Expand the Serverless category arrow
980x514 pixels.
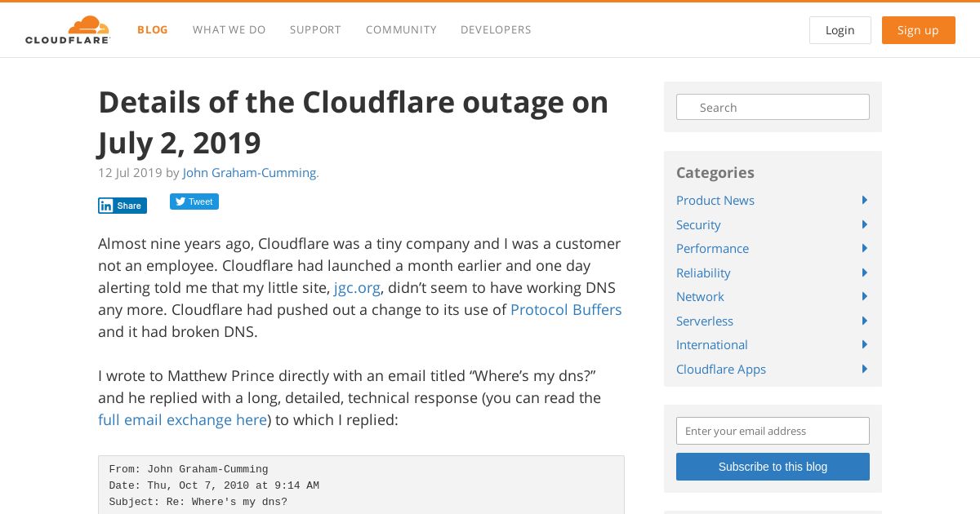click(x=864, y=321)
